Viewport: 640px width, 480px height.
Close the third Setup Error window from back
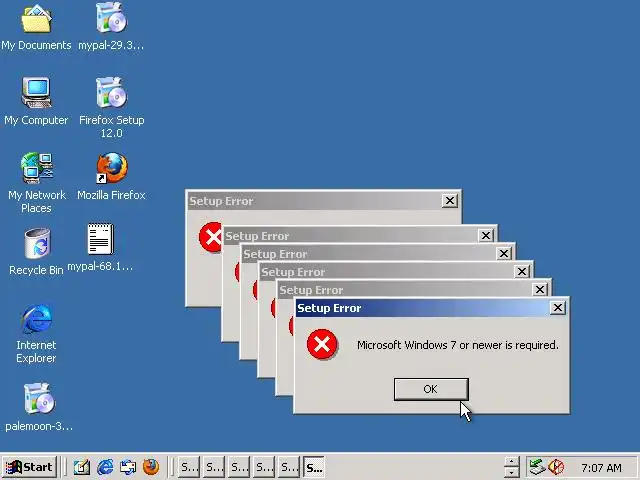point(504,253)
